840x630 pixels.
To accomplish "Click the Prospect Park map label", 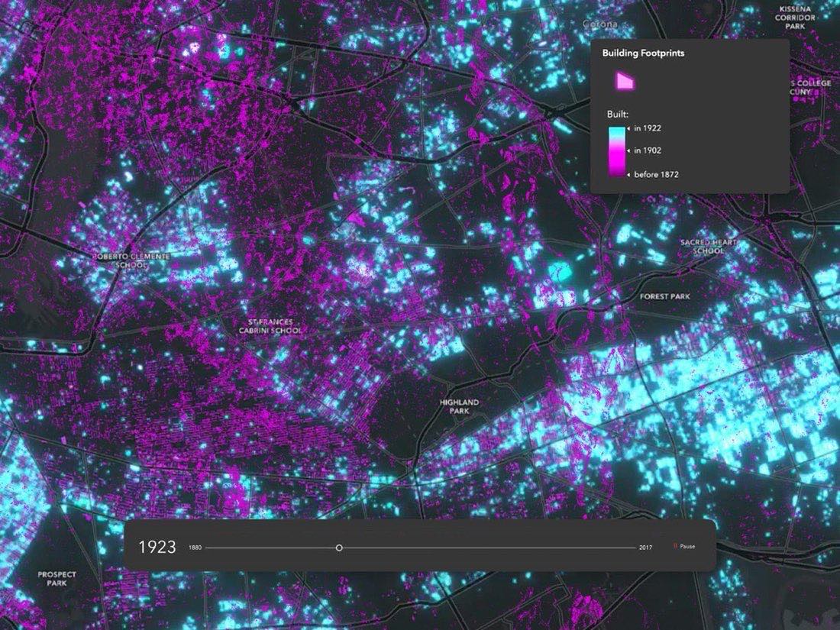I will 57,579.
